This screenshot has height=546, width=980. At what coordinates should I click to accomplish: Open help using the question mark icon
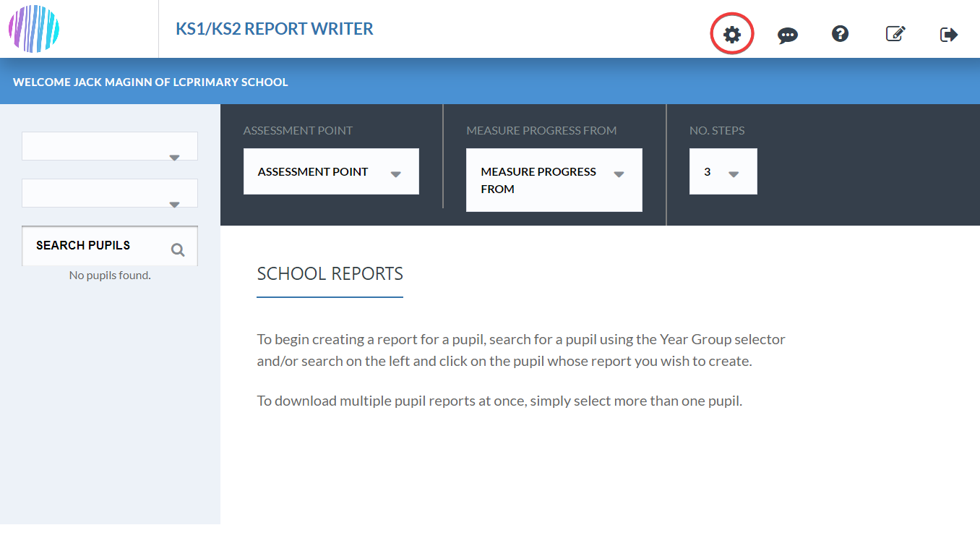840,34
